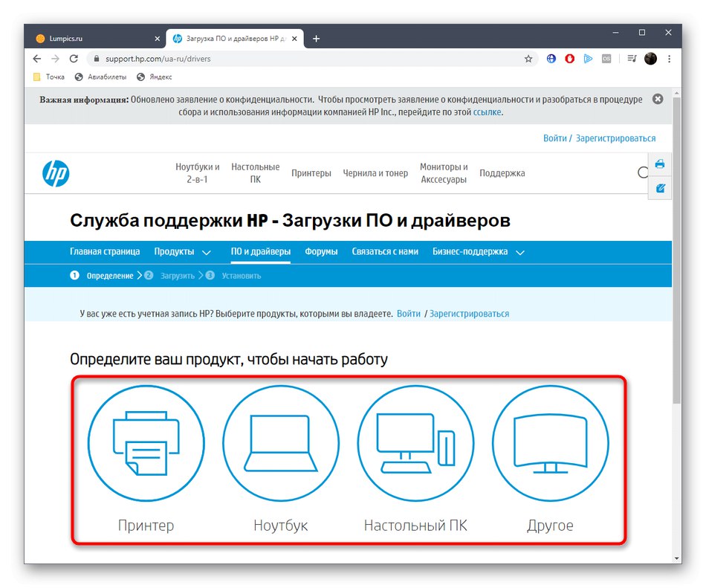706x588 pixels.
Task: Reload the page with refresh icon
Action: click(x=74, y=59)
